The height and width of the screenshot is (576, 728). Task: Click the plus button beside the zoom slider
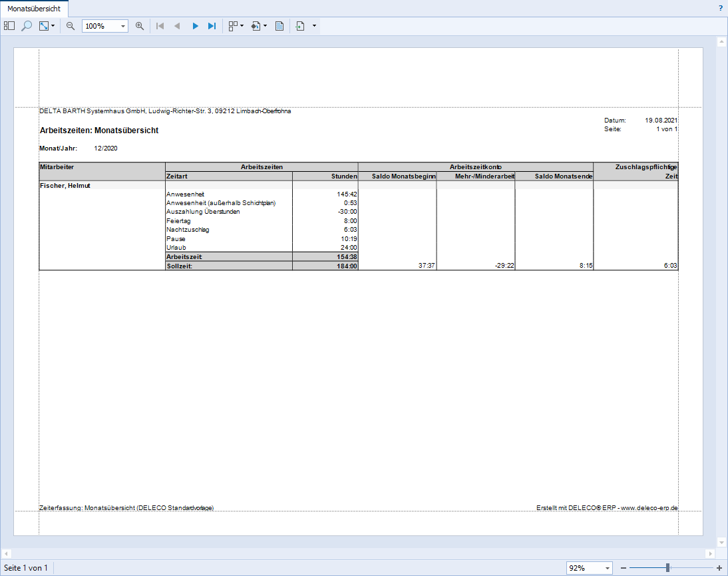[719, 568]
